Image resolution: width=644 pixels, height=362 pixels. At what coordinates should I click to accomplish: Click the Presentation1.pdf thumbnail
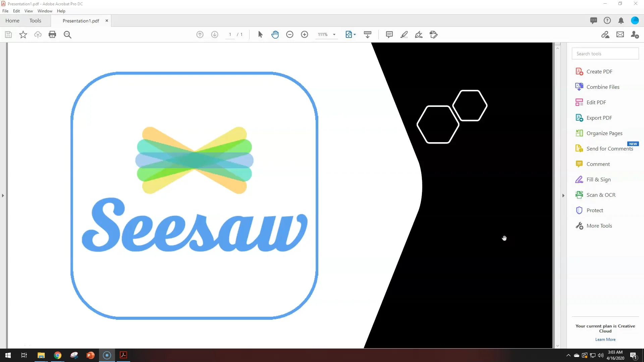tap(81, 21)
